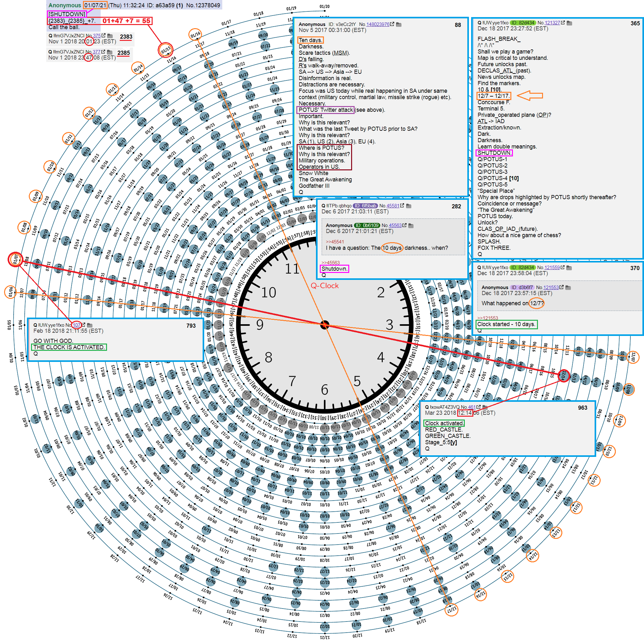Screen dimensions: 644x644
Task: Click number 6 on the clock face
Action: [325, 390]
